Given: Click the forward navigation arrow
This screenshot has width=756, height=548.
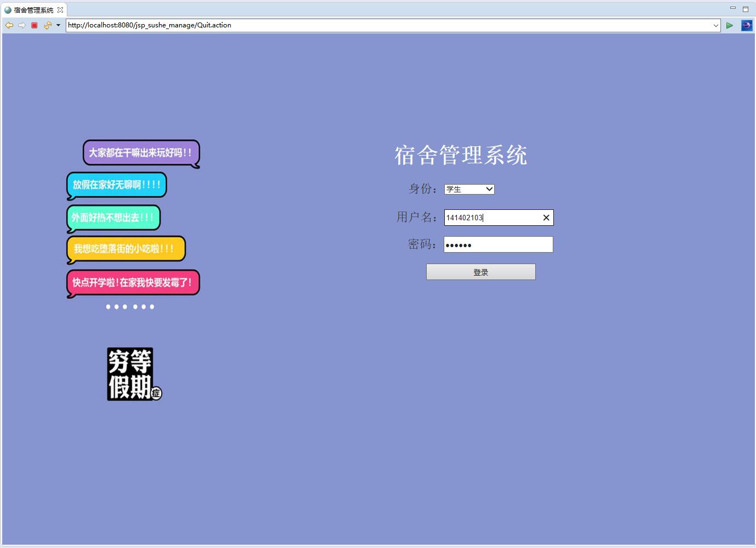Looking at the screenshot, I should (21, 25).
